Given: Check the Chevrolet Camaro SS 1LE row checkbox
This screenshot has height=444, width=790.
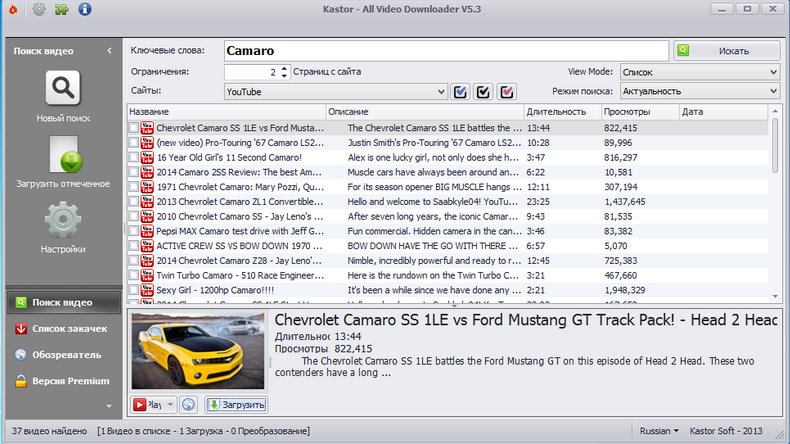Looking at the screenshot, I should [x=134, y=128].
